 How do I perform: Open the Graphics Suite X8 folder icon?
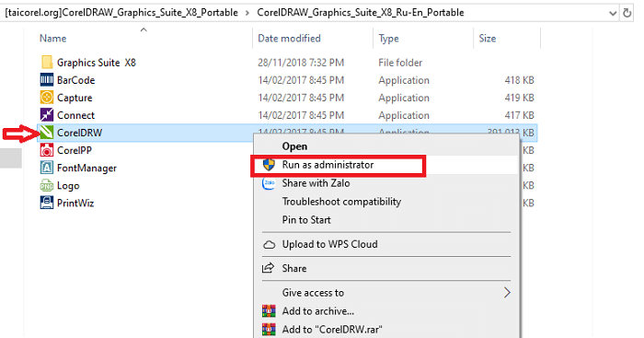point(46,62)
